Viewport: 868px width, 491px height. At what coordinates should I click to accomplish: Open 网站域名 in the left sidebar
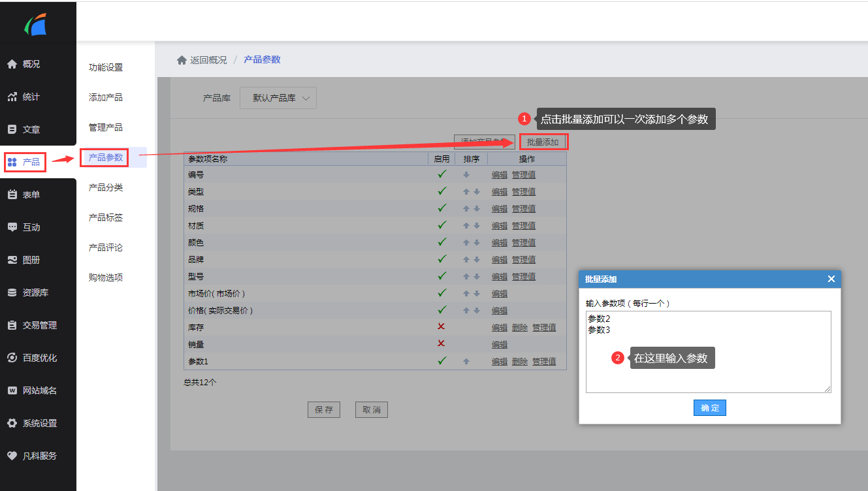coord(39,390)
